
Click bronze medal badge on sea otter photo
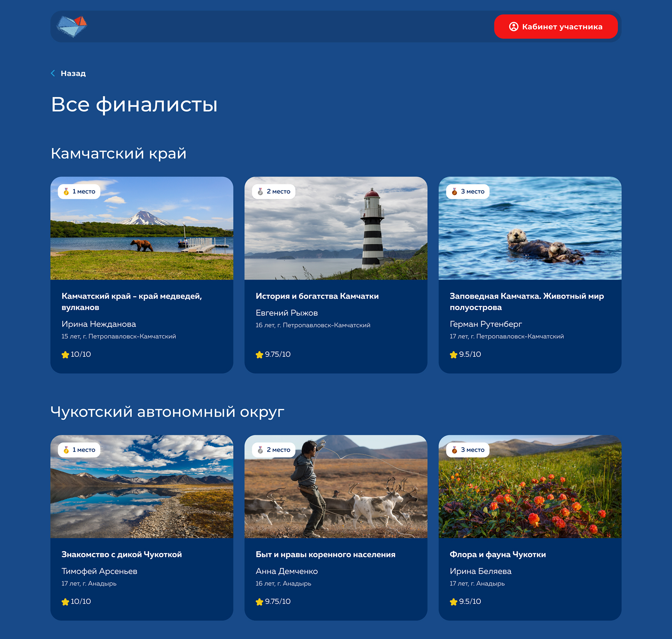468,191
